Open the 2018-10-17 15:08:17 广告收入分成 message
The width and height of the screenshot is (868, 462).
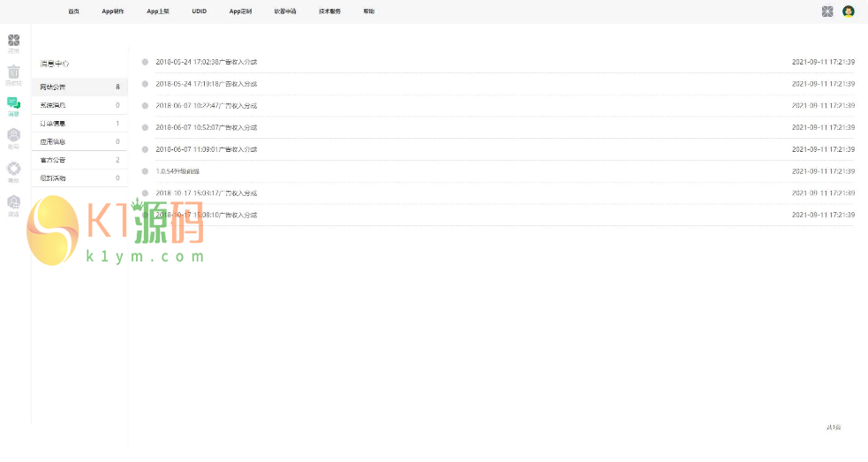click(x=207, y=193)
